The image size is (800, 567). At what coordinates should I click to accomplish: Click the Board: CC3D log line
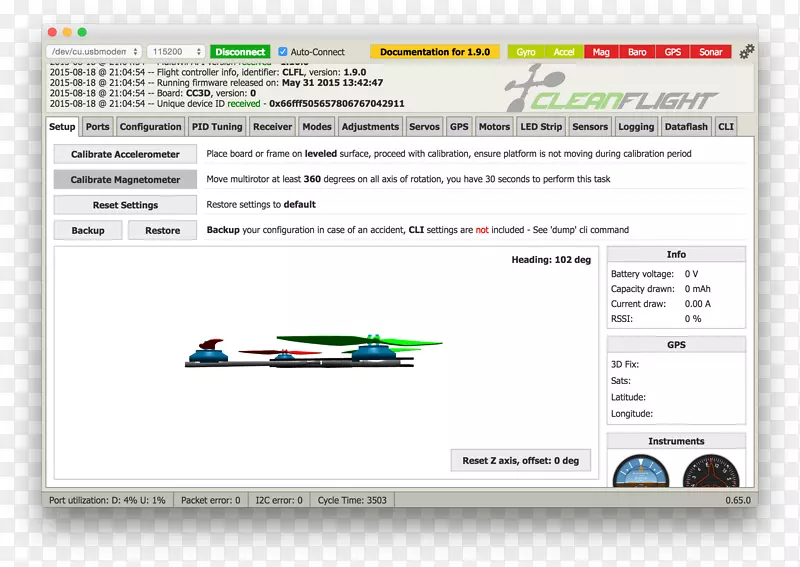[x=153, y=93]
